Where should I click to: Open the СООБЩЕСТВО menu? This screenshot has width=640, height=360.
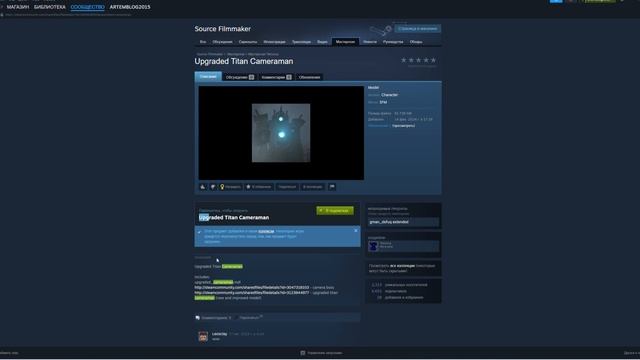click(87, 7)
